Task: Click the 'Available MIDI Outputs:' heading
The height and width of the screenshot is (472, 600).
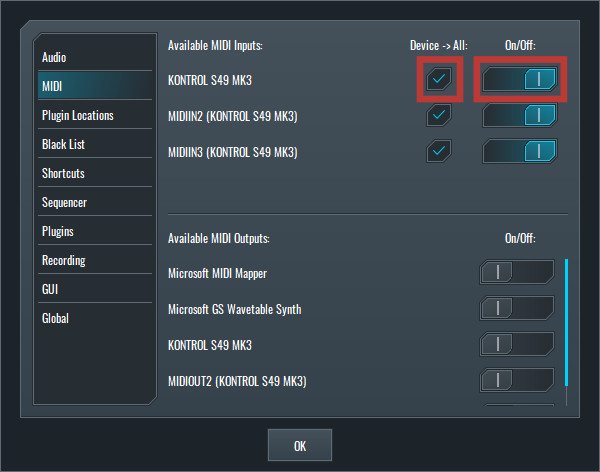Action: click(x=218, y=238)
